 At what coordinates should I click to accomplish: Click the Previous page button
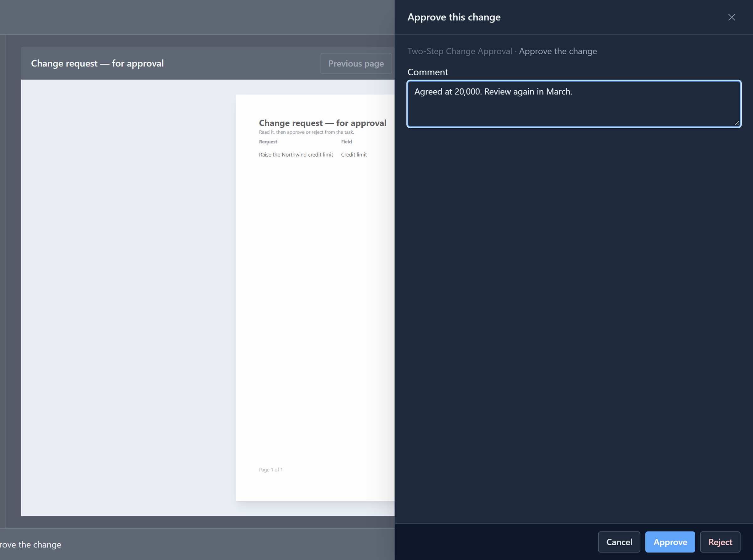[356, 63]
